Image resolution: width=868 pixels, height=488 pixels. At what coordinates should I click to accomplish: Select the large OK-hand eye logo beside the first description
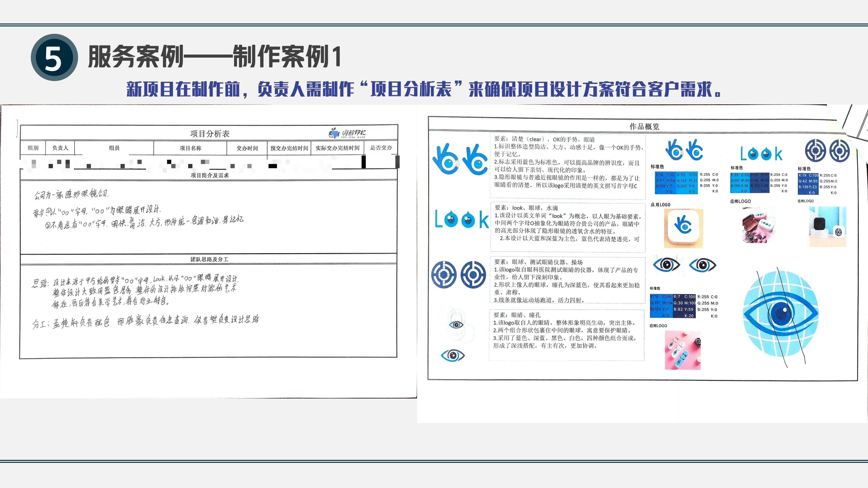(x=460, y=160)
